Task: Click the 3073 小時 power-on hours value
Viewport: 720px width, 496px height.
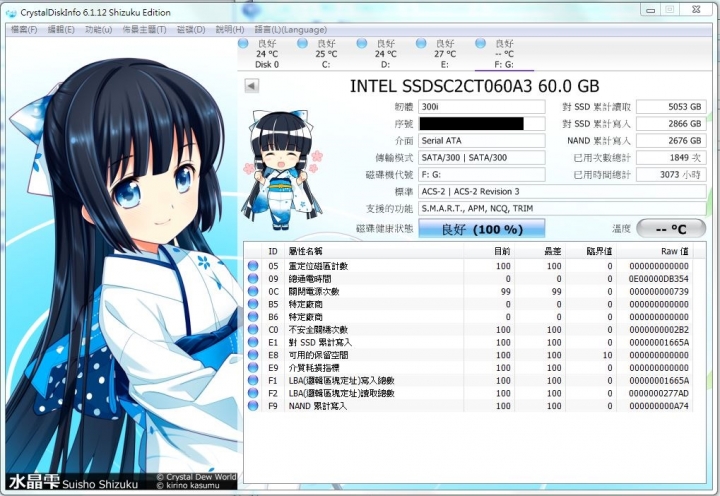Action: click(671, 175)
